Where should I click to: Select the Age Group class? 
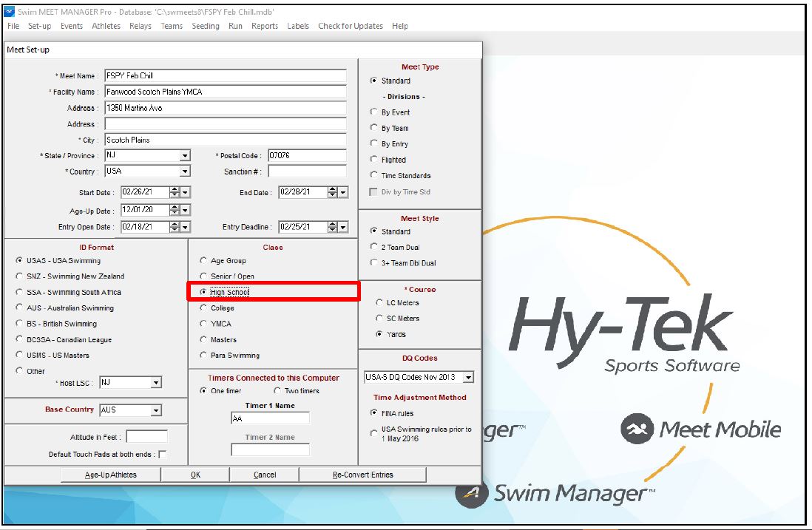(x=203, y=260)
